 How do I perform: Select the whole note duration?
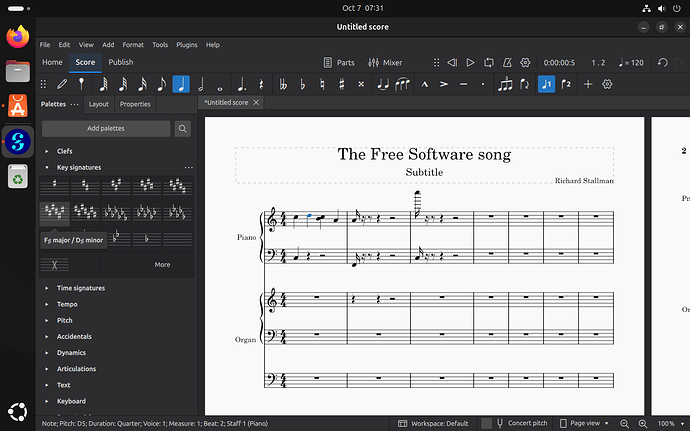click(x=221, y=85)
